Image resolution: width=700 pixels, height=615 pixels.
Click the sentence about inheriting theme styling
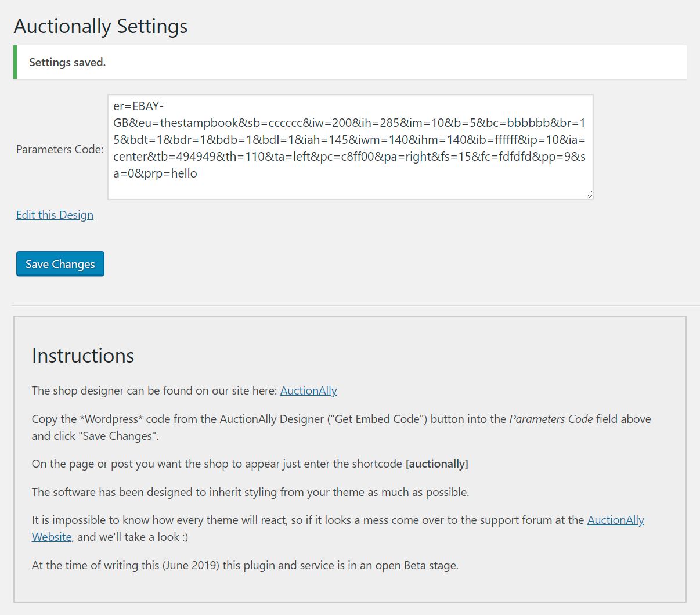(x=250, y=492)
